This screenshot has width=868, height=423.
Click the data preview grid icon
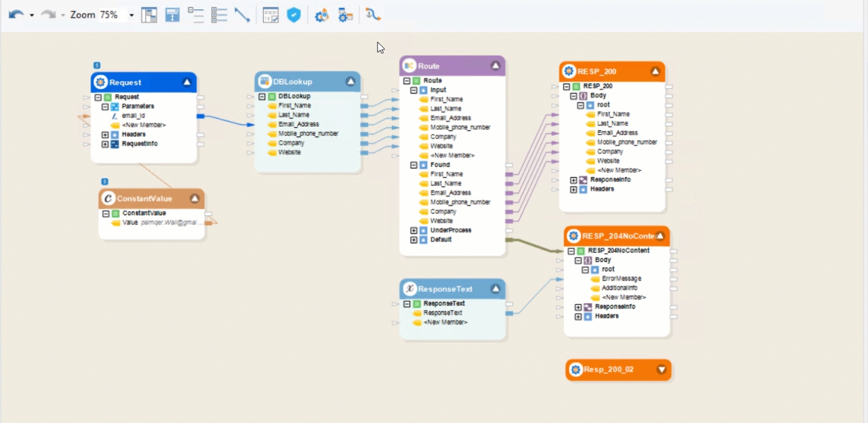point(270,15)
